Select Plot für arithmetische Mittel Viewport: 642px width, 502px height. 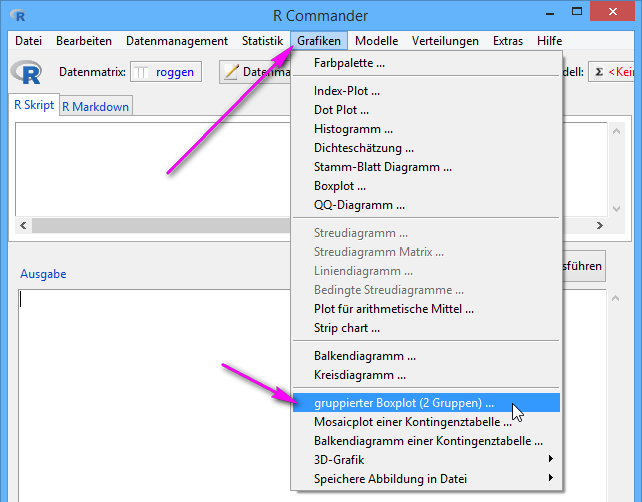[426, 309]
